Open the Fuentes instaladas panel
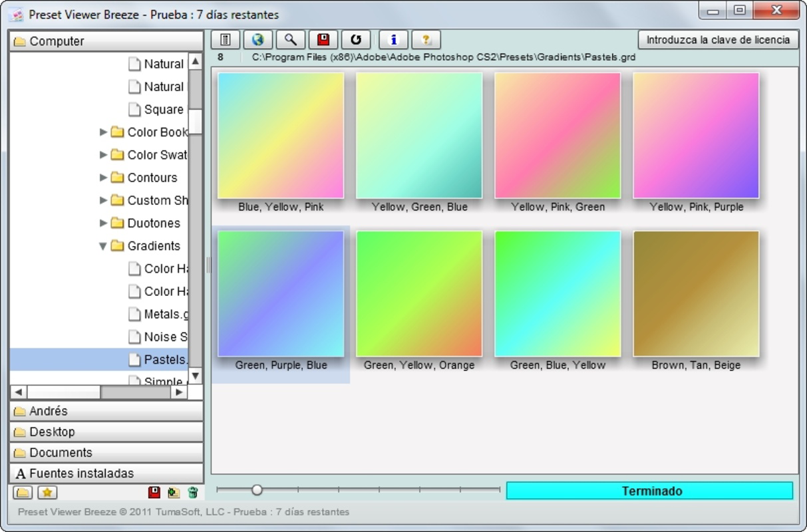Screen dimensions: 807x532 [106, 473]
